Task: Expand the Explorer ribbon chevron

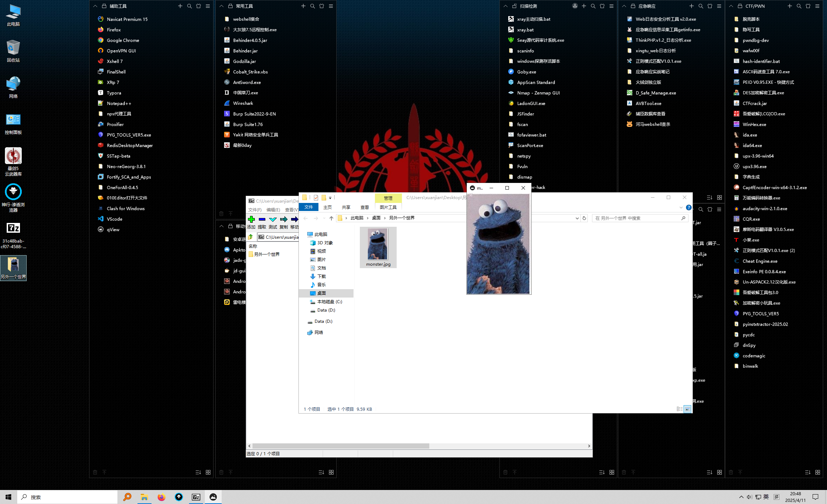Action: pyautogui.click(x=681, y=207)
